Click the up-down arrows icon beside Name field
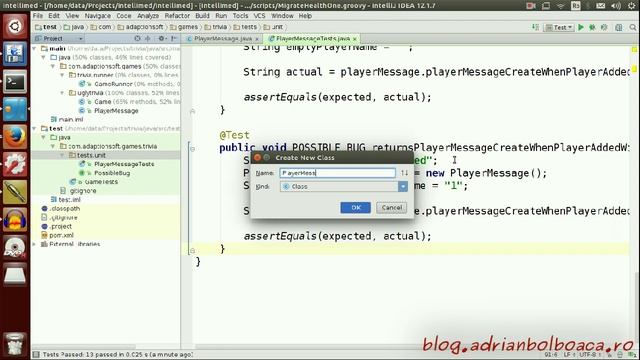The height and width of the screenshot is (360, 640). point(404,173)
